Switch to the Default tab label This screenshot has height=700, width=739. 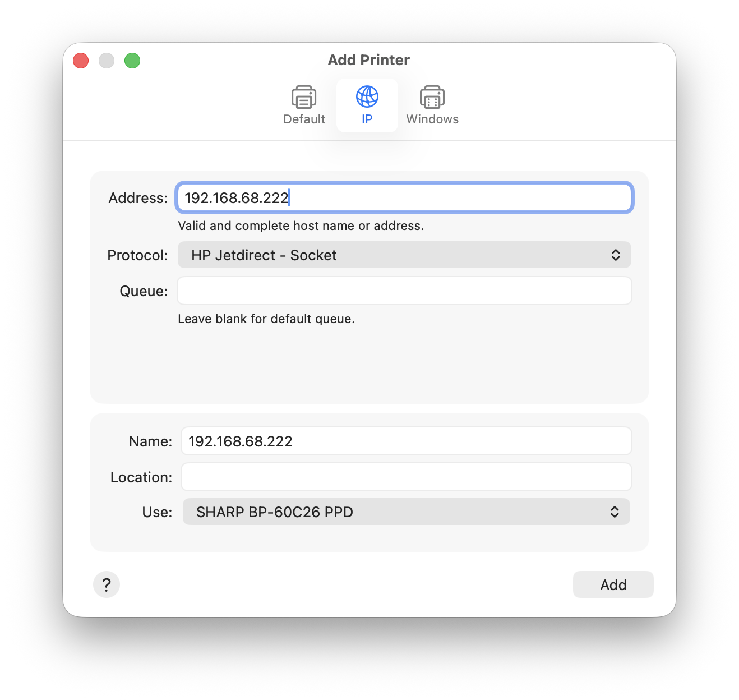304,119
